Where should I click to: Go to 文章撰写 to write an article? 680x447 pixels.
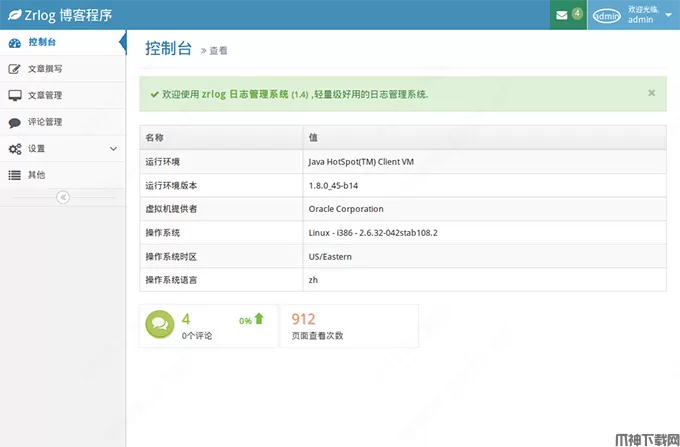45,69
